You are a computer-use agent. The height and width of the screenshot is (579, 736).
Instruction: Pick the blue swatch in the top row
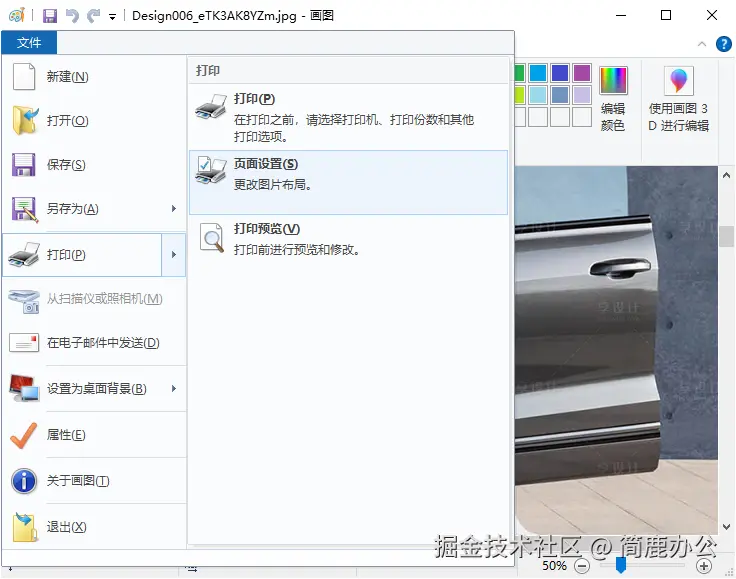tap(538, 73)
